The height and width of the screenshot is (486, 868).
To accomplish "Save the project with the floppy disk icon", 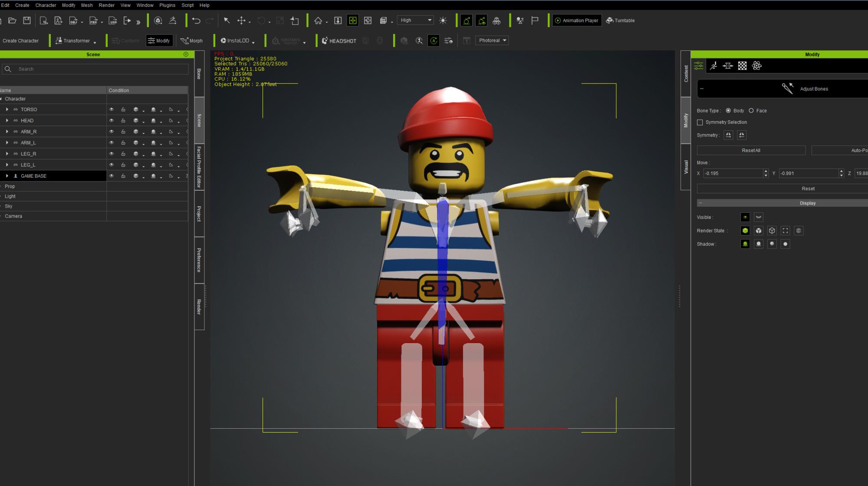I will [x=27, y=20].
